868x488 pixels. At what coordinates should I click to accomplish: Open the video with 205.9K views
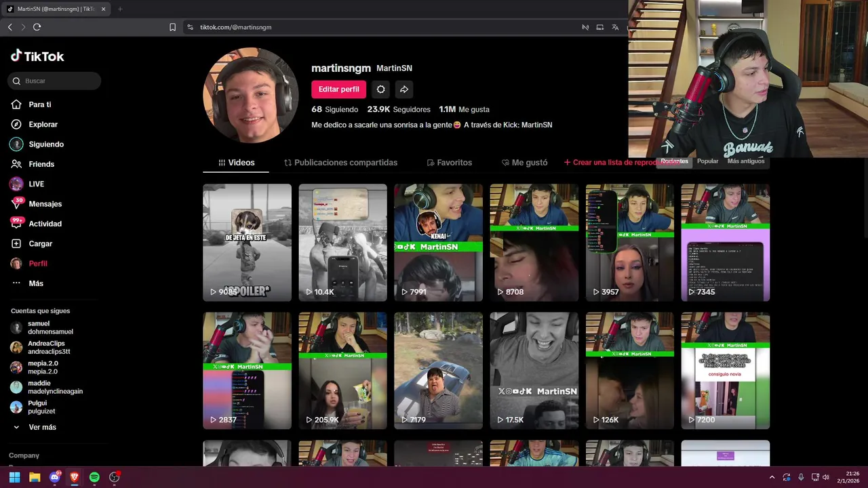click(342, 370)
